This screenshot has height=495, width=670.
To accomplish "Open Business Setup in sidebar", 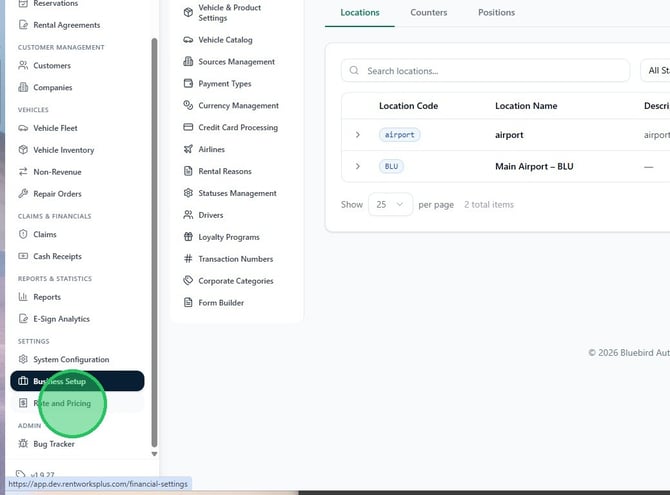I will pos(77,381).
